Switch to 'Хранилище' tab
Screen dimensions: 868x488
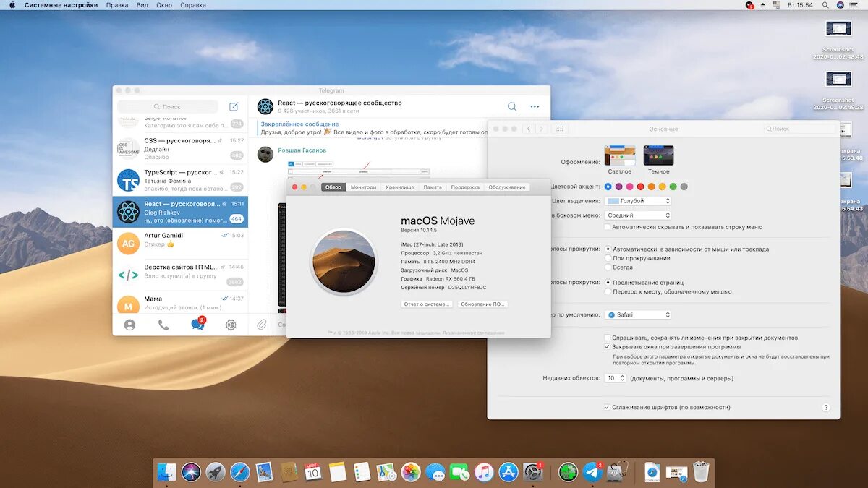click(x=400, y=187)
